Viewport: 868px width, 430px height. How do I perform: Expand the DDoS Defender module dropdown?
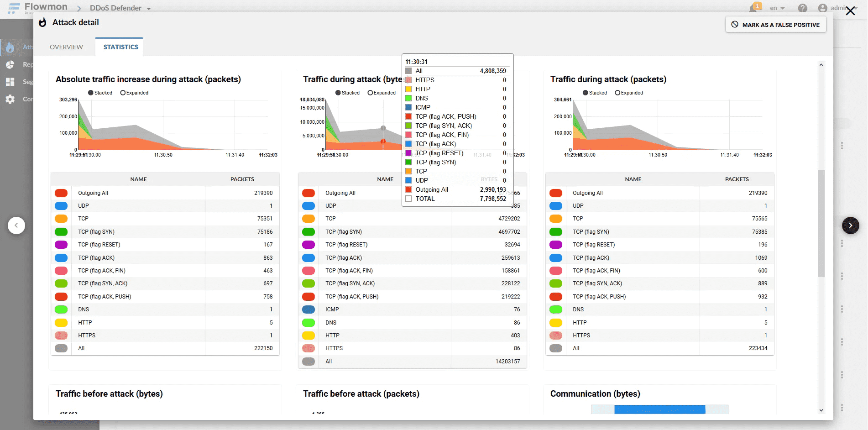click(x=149, y=9)
